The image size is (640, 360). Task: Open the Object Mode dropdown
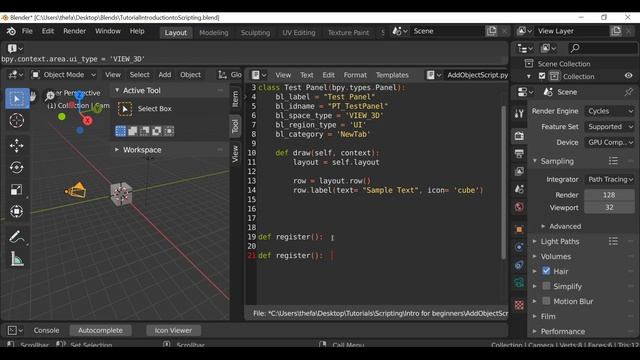point(64,75)
